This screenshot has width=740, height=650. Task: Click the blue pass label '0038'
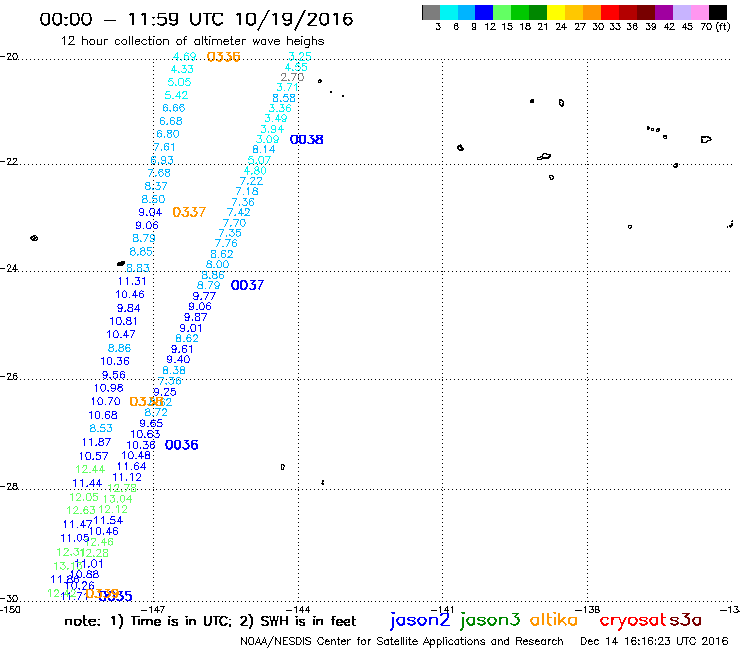coord(307,139)
